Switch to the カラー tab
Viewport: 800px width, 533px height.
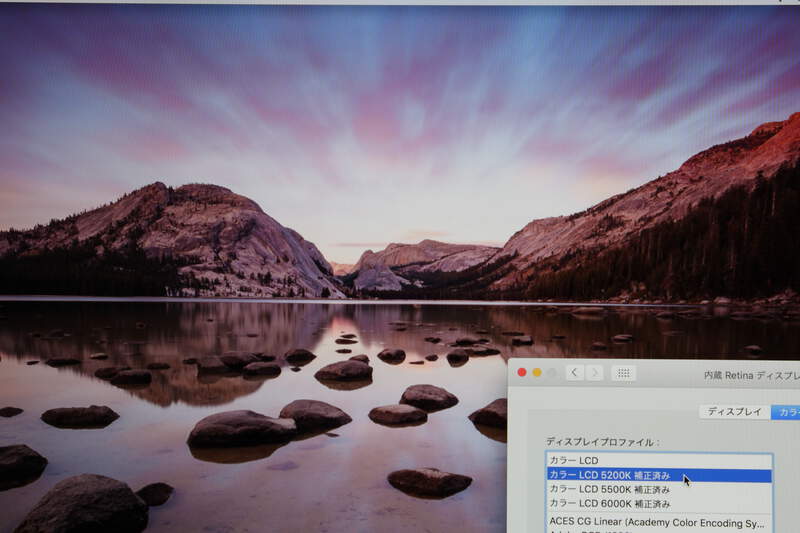786,413
